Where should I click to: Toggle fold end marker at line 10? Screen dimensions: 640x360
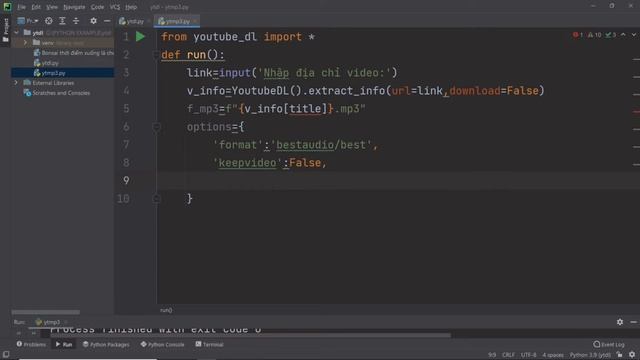[x=156, y=199]
